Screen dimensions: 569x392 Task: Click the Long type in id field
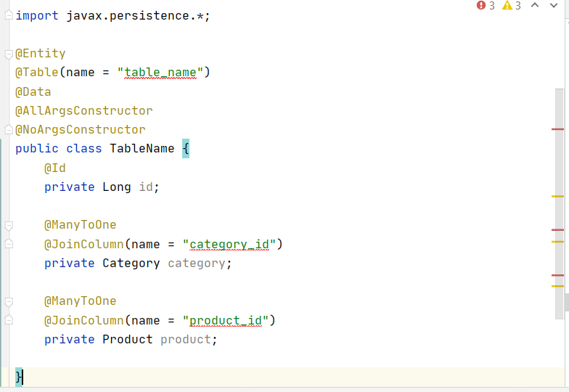116,187
